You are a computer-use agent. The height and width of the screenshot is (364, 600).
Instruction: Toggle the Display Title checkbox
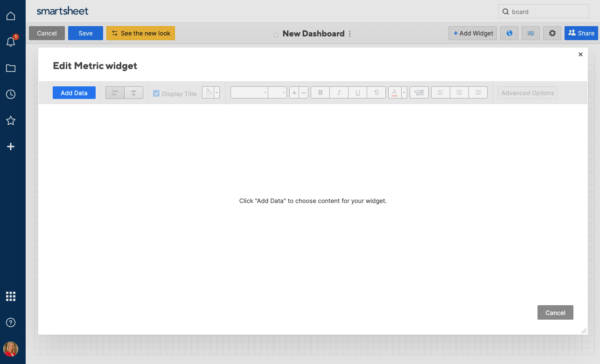tap(156, 93)
